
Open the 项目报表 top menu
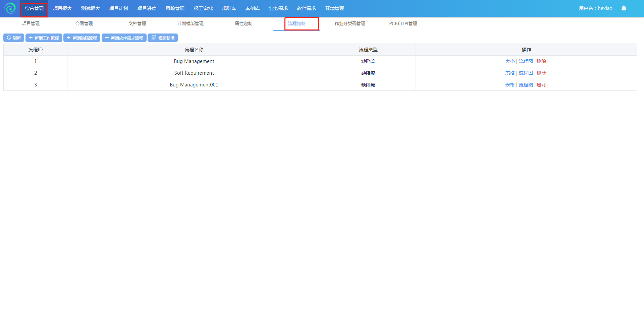tap(62, 8)
